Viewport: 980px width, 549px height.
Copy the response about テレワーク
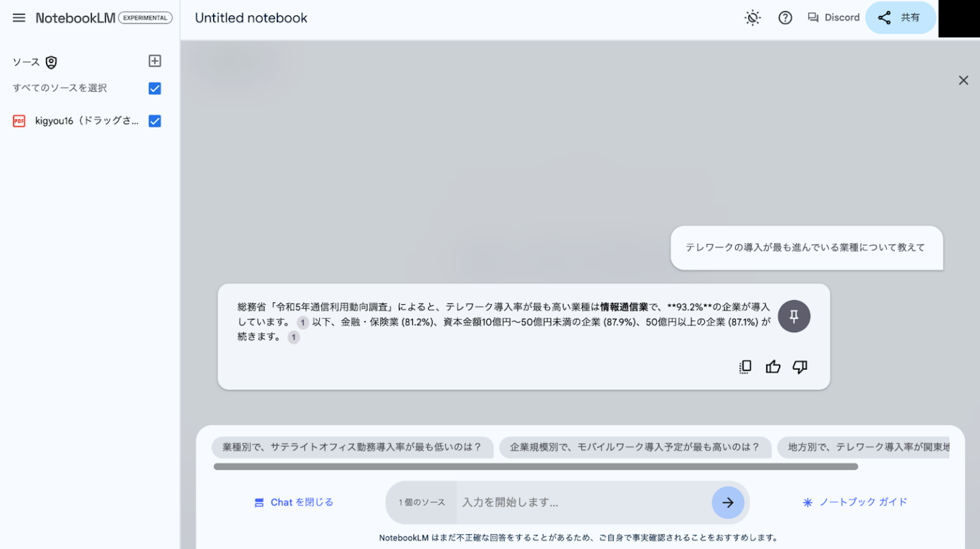[745, 367]
